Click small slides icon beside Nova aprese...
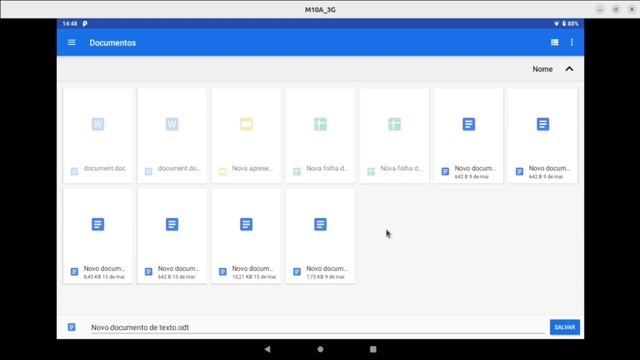Viewport: 640px width, 360px height. tap(222, 171)
